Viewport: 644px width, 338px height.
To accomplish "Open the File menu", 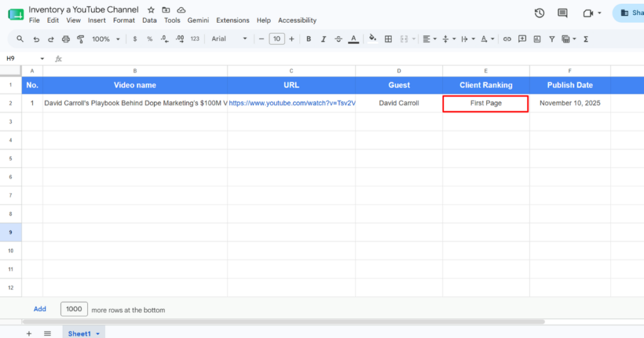I will [x=35, y=21].
